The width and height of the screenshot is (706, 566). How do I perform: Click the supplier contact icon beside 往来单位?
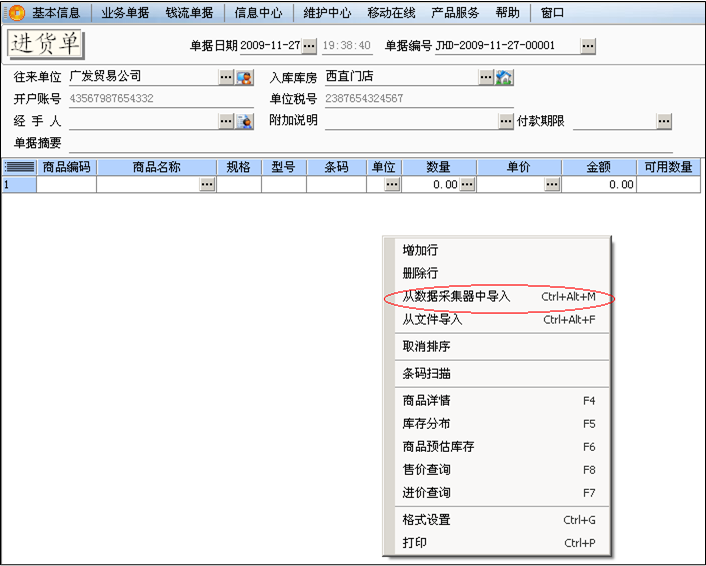[244, 77]
